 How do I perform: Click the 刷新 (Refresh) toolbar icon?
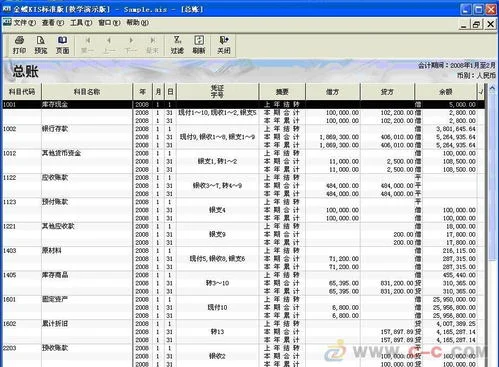199,45
